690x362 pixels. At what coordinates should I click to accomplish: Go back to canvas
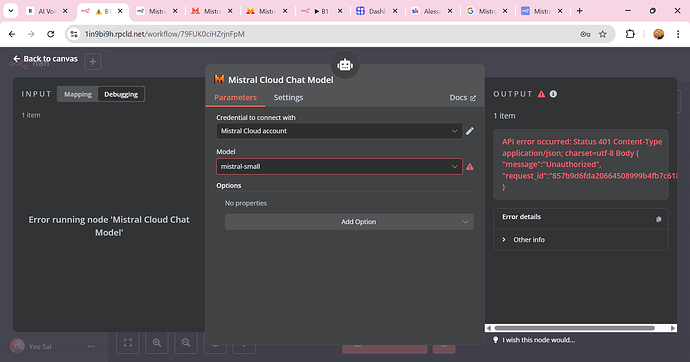[x=45, y=59]
